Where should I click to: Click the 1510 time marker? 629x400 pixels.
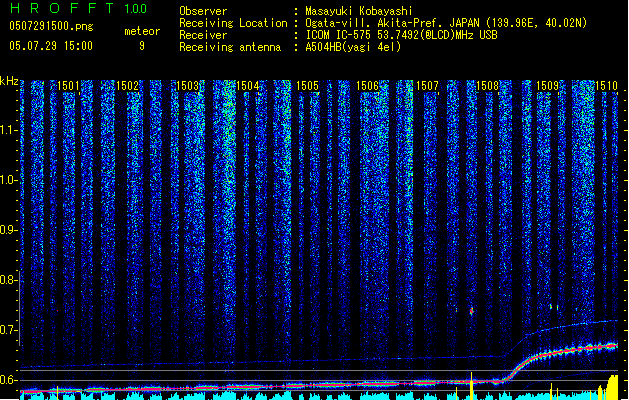point(607,86)
